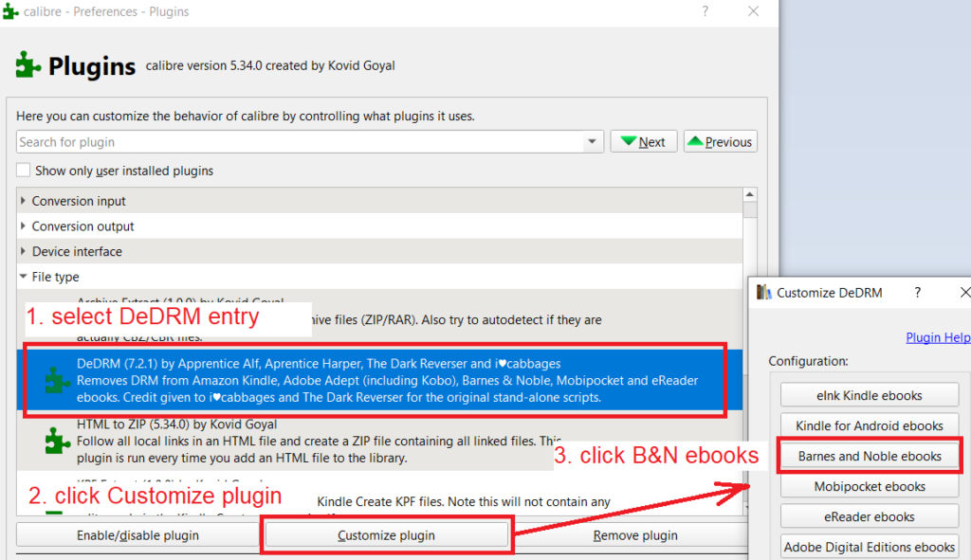This screenshot has height=560, width=971.
Task: Expand the Conversion output category
Action: coord(24,226)
